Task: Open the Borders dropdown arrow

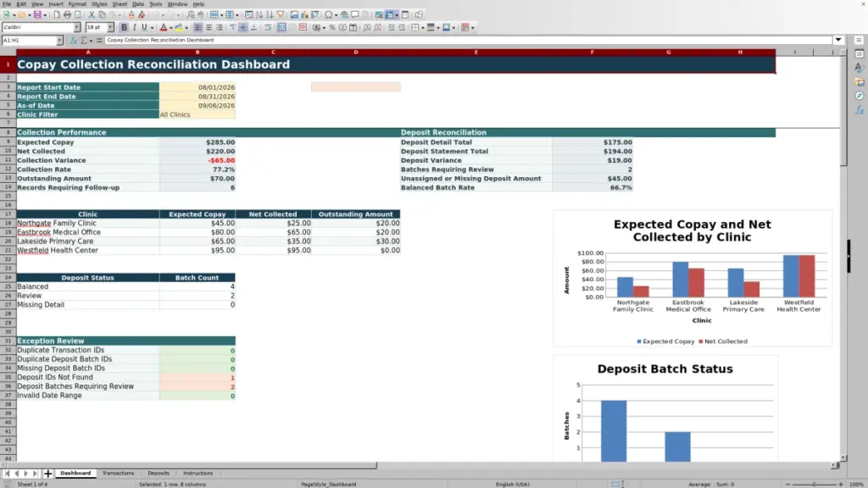Action: [423, 28]
